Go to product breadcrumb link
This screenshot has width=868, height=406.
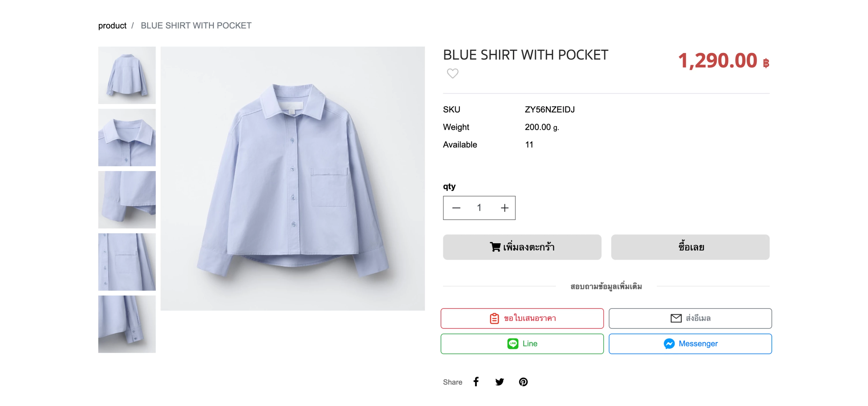click(x=112, y=26)
